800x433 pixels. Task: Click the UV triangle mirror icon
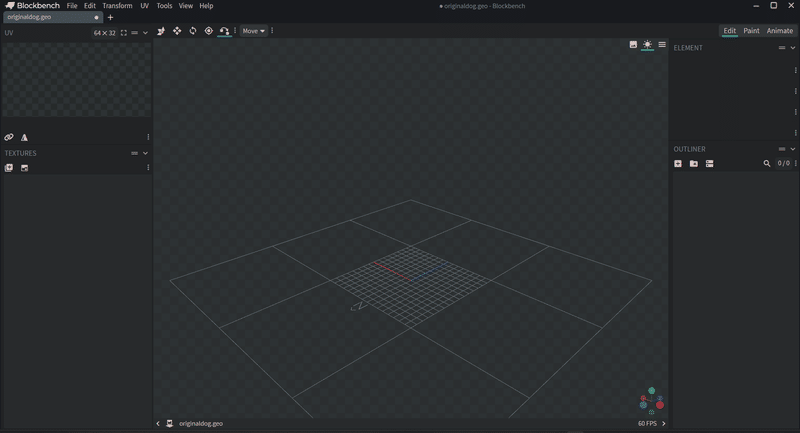tap(24, 137)
